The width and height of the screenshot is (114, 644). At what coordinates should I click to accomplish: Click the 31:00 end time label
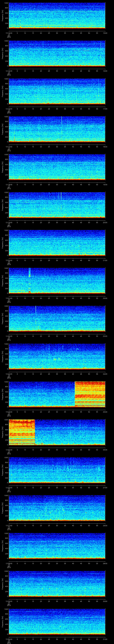point(105,639)
